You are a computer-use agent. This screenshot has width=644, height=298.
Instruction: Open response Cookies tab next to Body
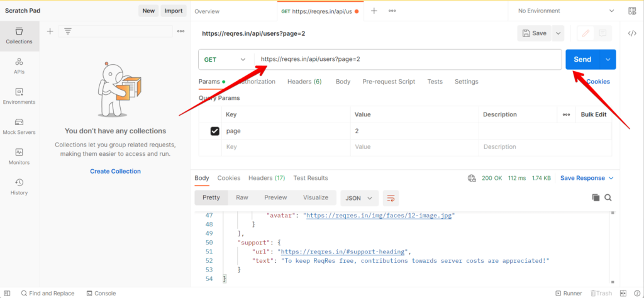coord(229,178)
